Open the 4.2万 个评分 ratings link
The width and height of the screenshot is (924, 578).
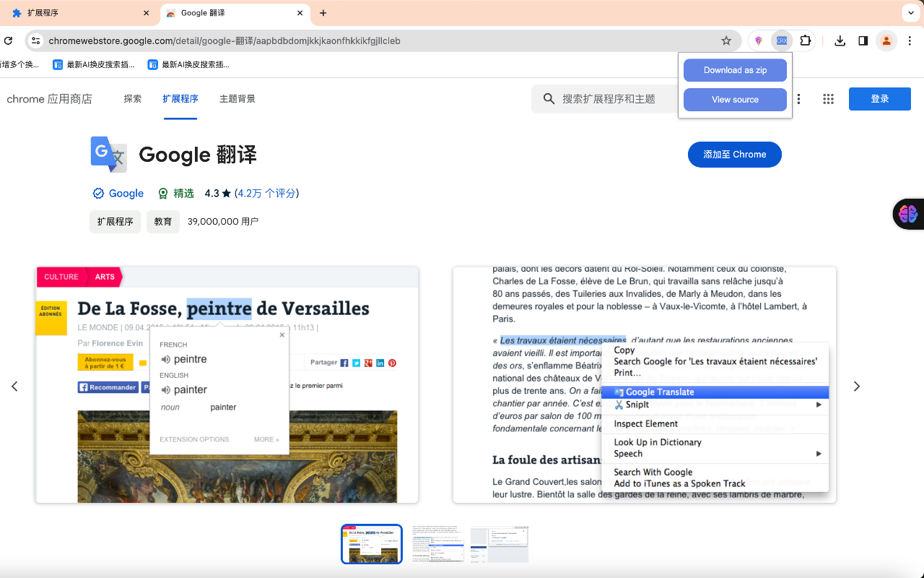[266, 194]
